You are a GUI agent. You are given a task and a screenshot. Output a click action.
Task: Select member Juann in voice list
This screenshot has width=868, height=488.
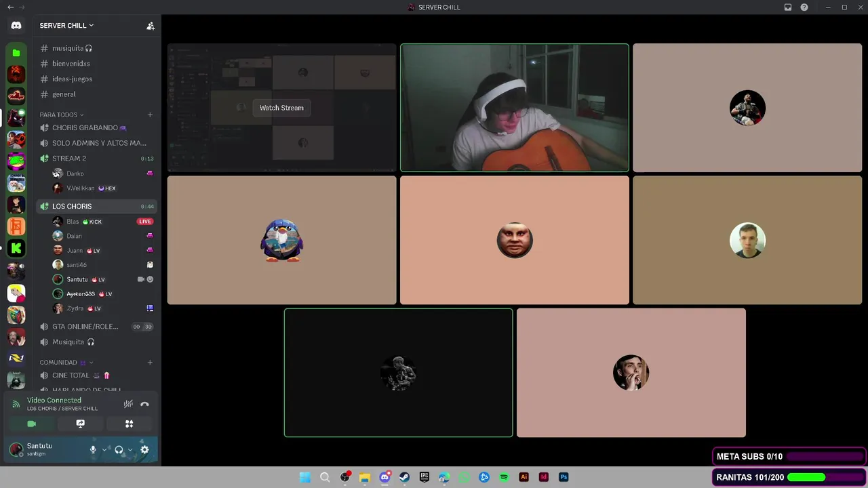[x=103, y=251]
